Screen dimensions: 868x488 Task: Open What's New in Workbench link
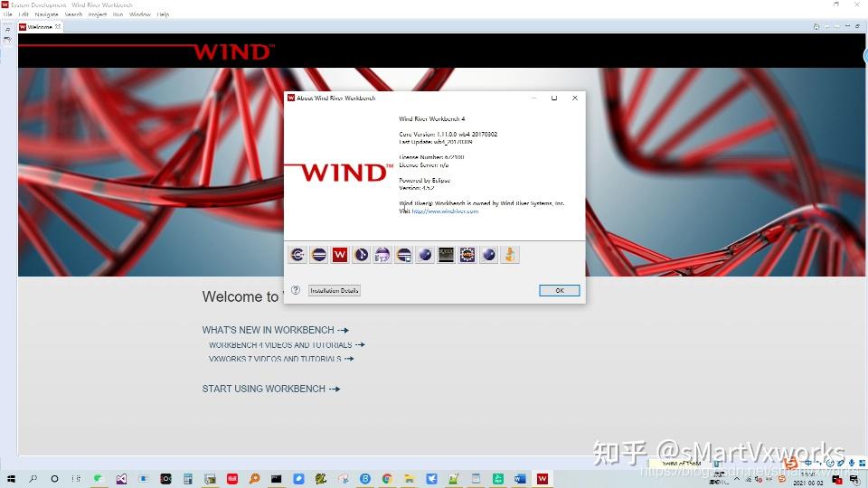275,330
